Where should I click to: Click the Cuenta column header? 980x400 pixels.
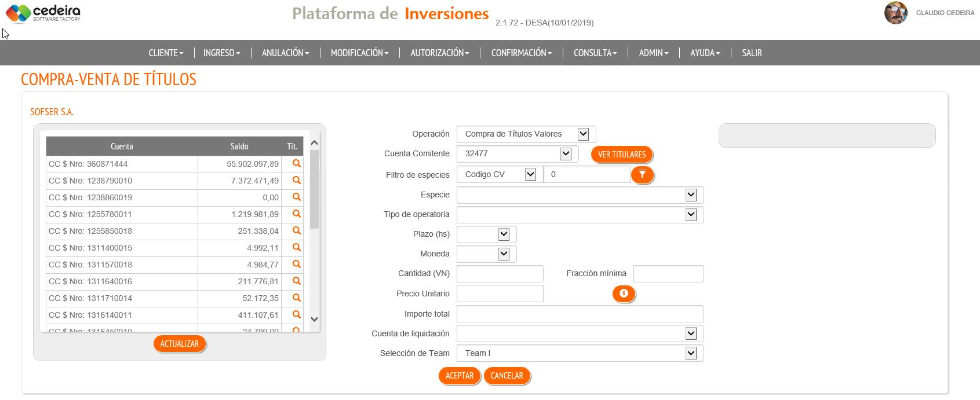(122, 146)
